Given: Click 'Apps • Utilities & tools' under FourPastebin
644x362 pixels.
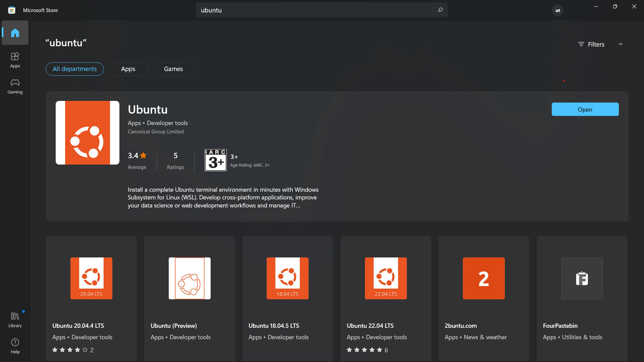Looking at the screenshot, I should (573, 337).
